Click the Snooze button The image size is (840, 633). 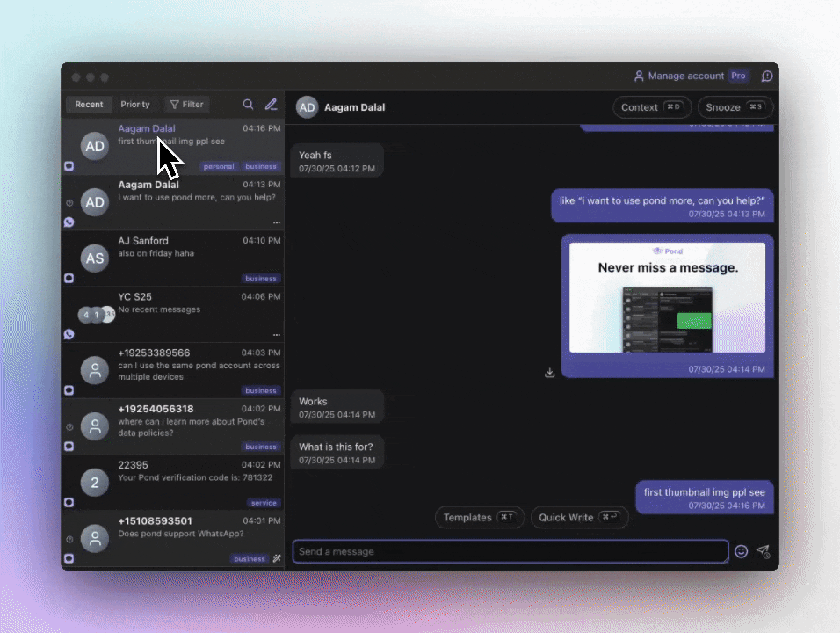click(735, 107)
